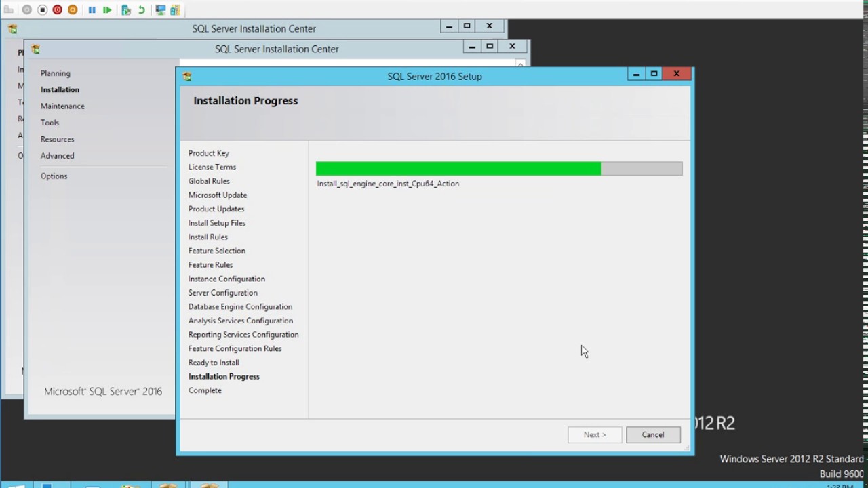Click Ready to Install step
Screen dimensions: 868x488
(214, 363)
